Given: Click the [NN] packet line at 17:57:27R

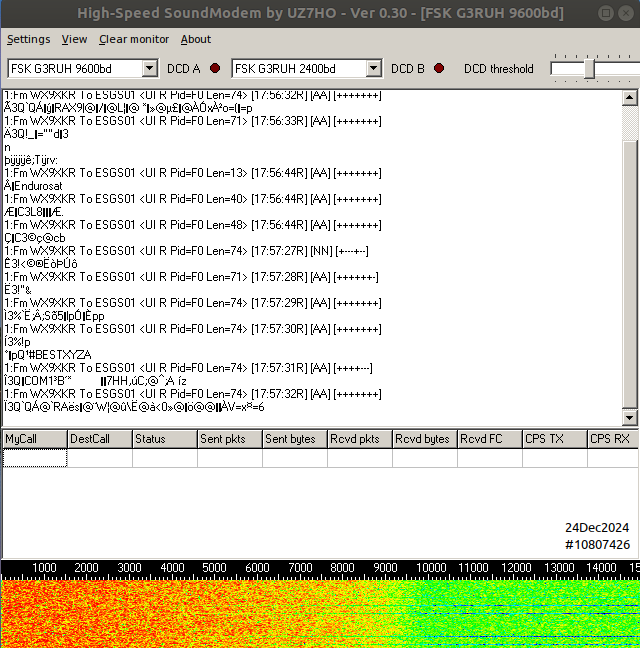Looking at the screenshot, I should click(x=186, y=251).
